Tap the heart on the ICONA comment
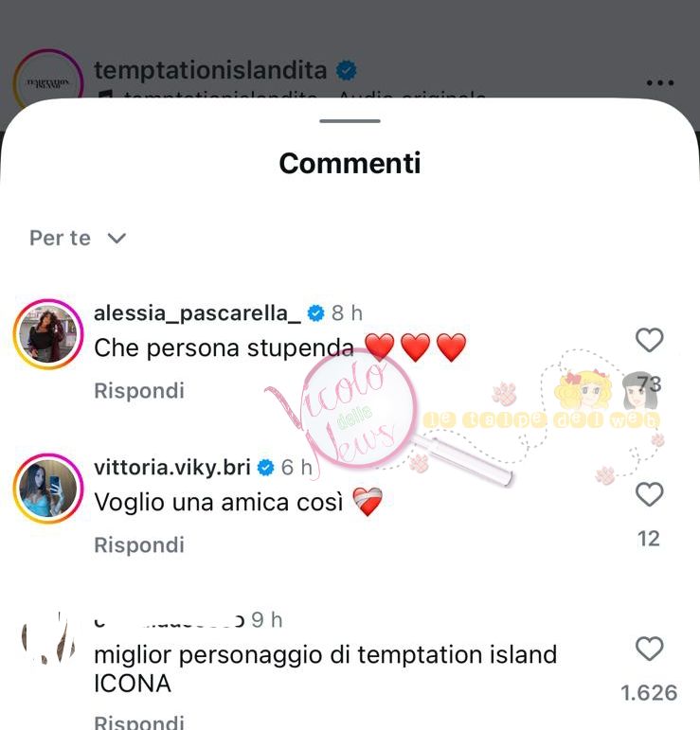 coord(649,649)
